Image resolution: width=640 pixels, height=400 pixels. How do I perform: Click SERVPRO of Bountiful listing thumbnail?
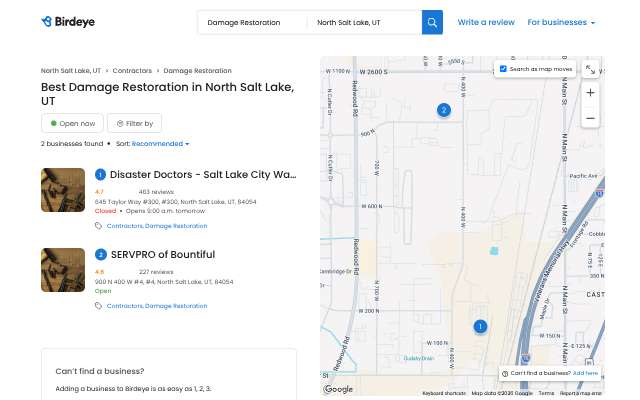pos(63,270)
